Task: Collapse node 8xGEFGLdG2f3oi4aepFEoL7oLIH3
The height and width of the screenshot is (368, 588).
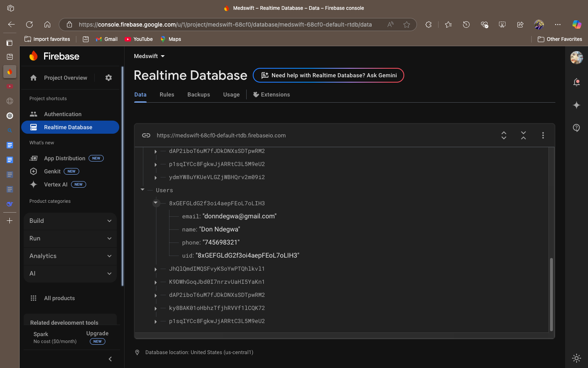Action: 156,203
